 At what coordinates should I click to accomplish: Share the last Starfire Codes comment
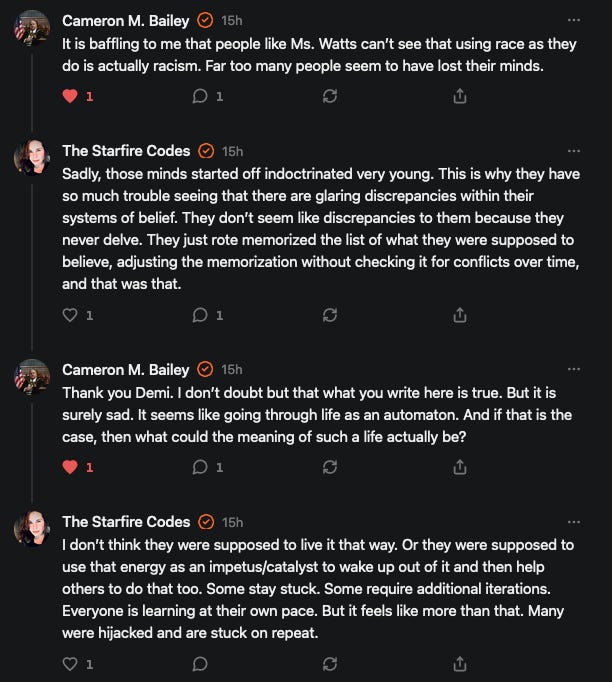click(x=460, y=664)
